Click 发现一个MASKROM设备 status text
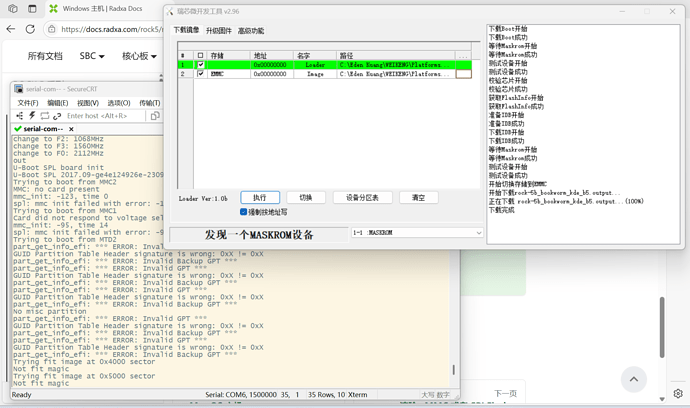Viewport: 690px width, 408px height. coord(259,235)
